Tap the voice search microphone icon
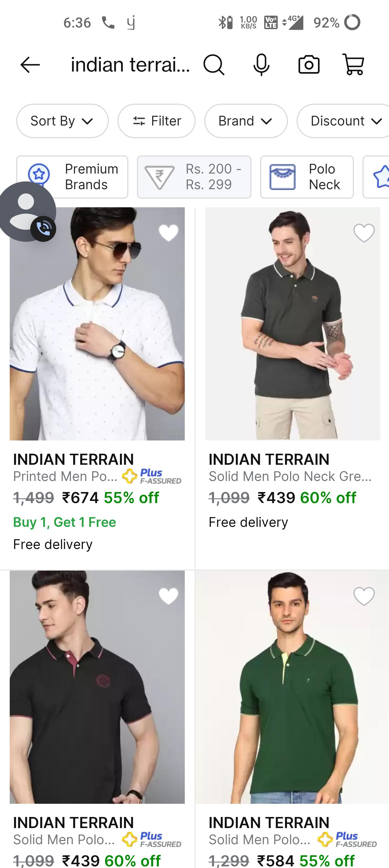 (x=261, y=65)
